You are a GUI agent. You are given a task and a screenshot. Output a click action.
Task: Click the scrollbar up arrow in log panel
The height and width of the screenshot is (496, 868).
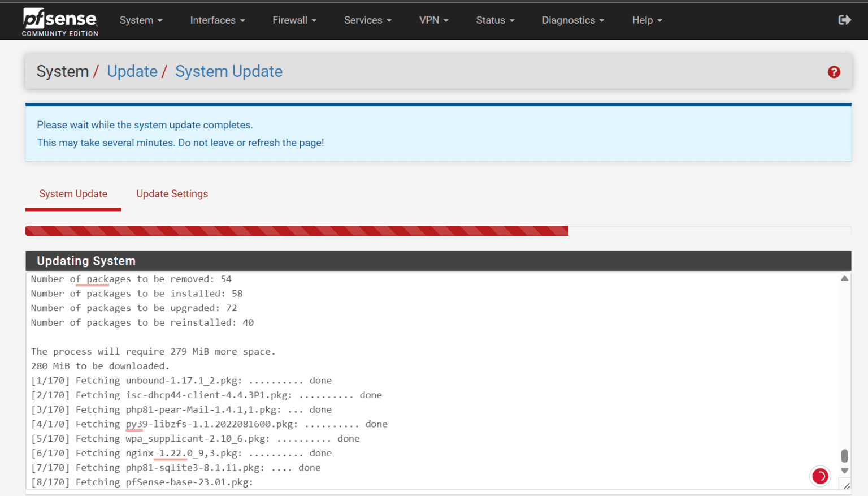844,278
